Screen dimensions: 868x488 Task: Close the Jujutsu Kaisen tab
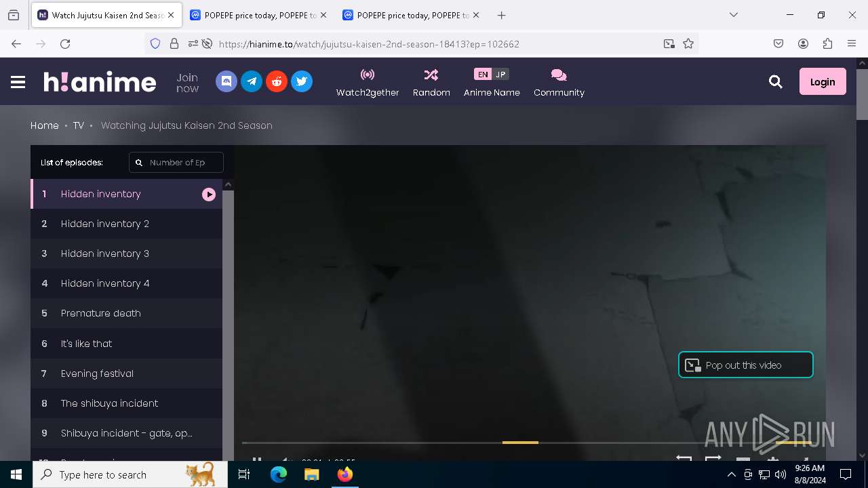point(171,15)
